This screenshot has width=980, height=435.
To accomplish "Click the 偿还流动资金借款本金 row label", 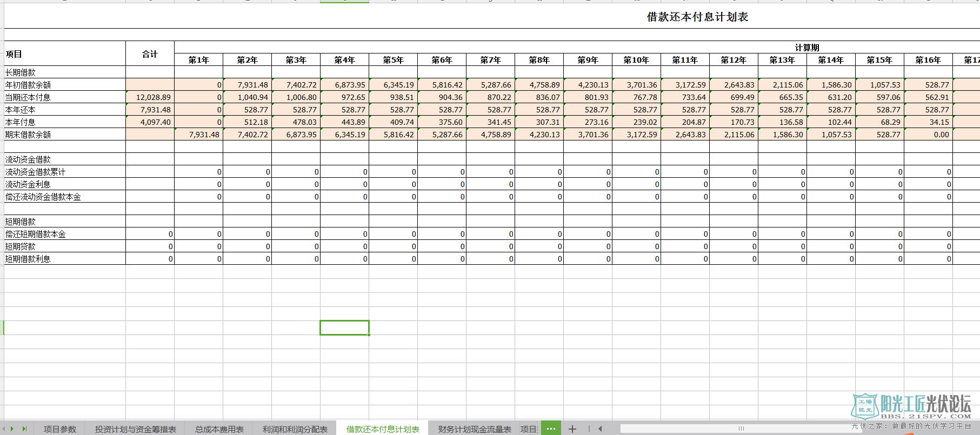I will [43, 197].
